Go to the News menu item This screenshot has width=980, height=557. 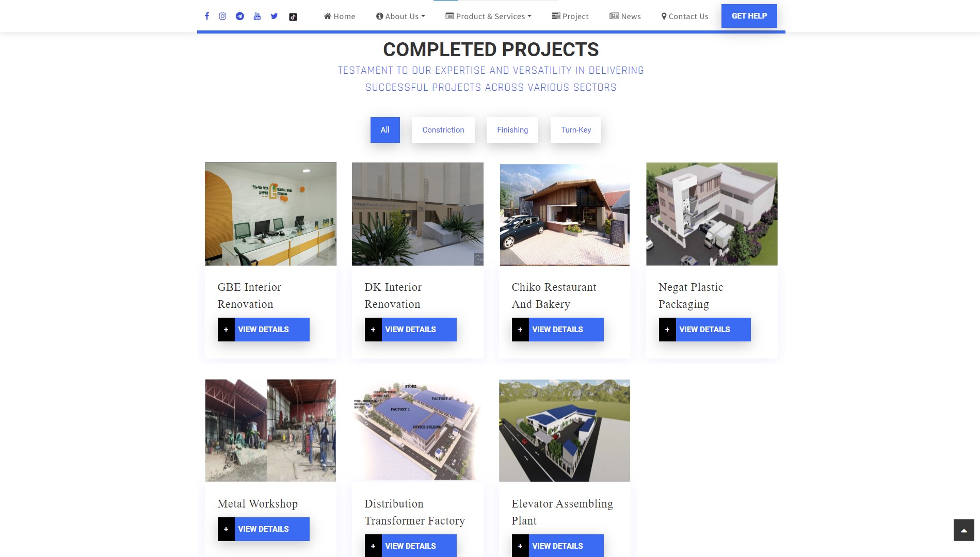[625, 17]
